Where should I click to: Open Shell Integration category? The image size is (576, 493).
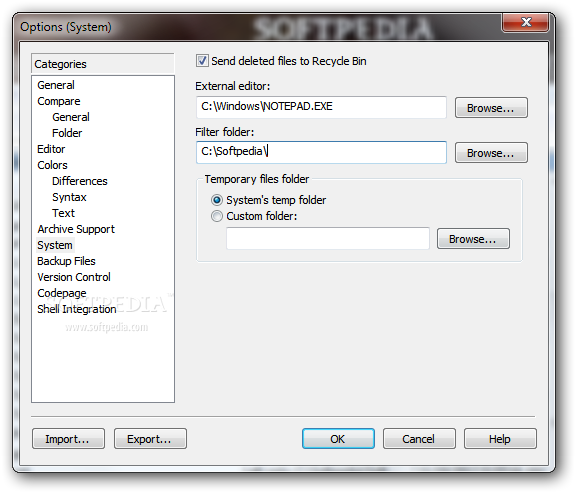[77, 309]
